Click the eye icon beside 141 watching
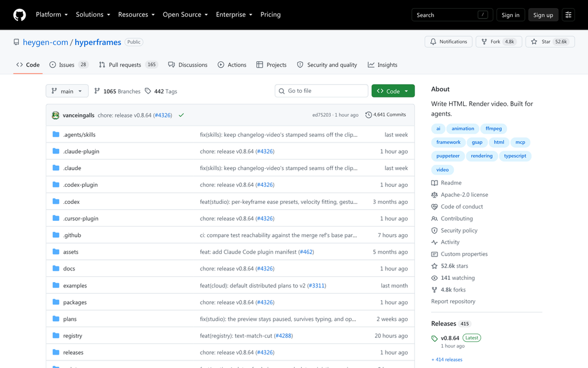This screenshot has height=368, width=588. [434, 278]
